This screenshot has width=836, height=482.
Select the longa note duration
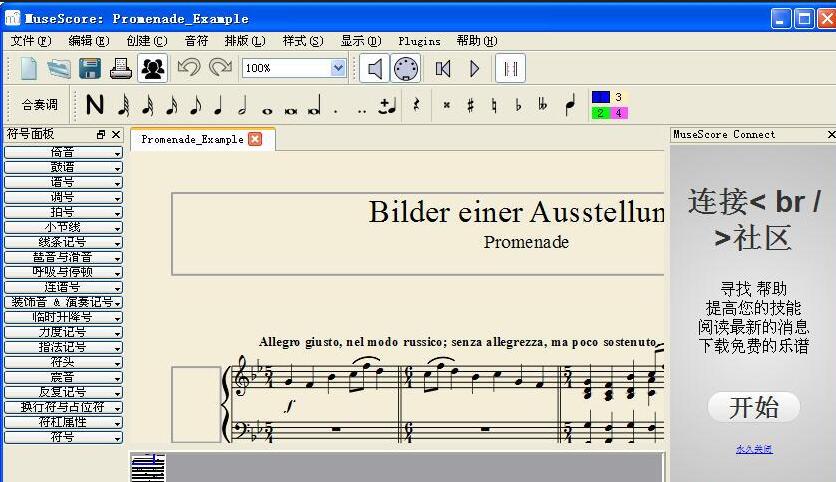click(x=315, y=105)
